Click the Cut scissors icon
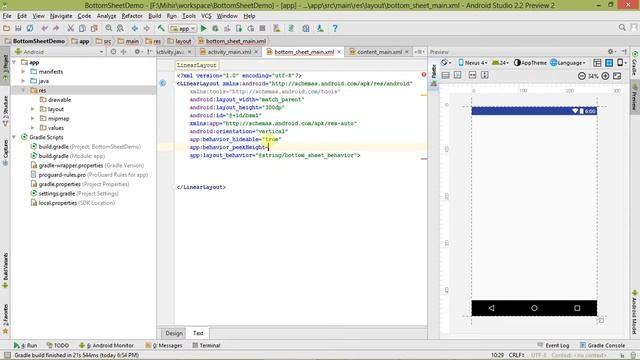 pos(70,28)
